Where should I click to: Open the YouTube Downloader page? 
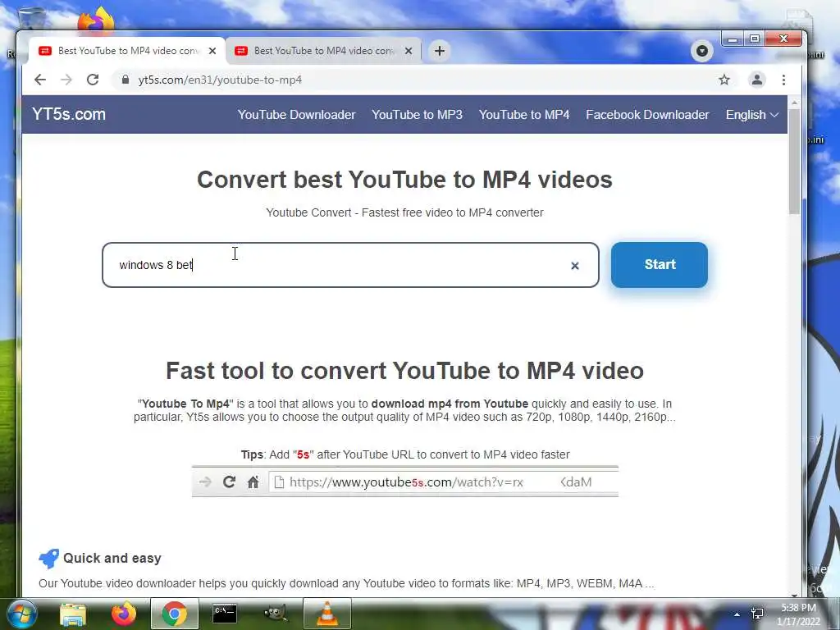click(296, 115)
